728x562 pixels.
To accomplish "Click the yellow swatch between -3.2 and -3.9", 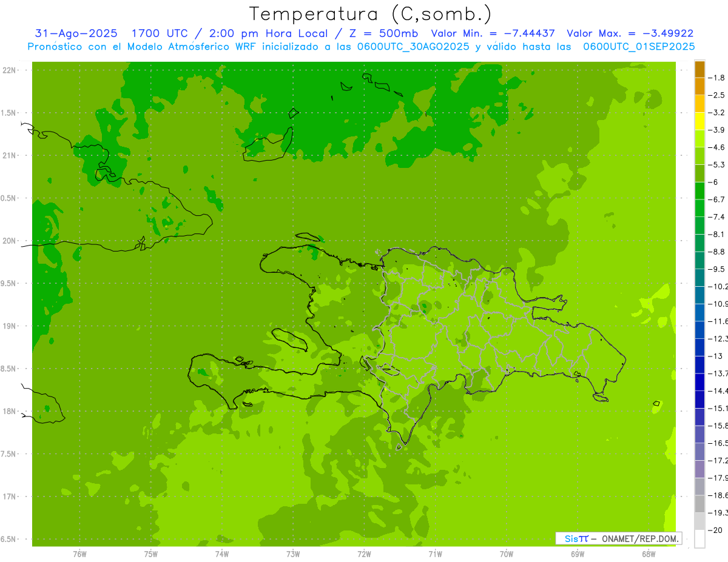I will [699, 121].
